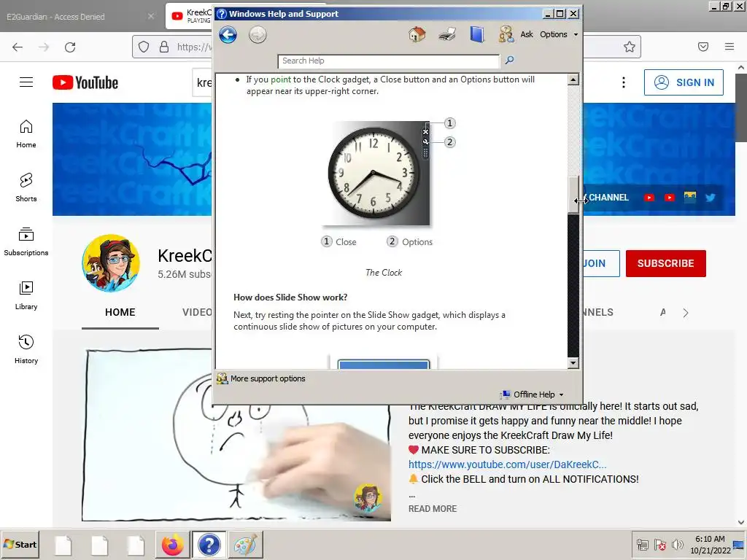This screenshot has height=560, width=747.
Task: Click the Help window vertical scrollbar thumb
Action: [x=573, y=194]
